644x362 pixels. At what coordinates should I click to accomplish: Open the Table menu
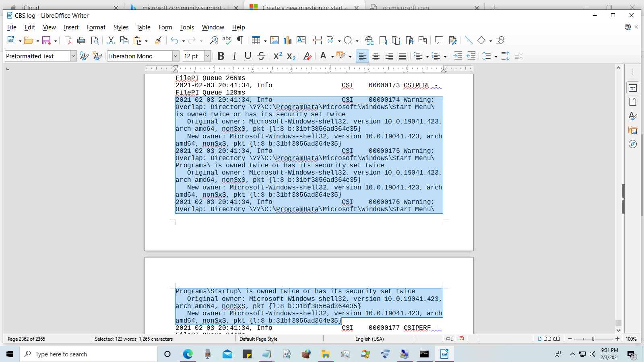pyautogui.click(x=143, y=27)
